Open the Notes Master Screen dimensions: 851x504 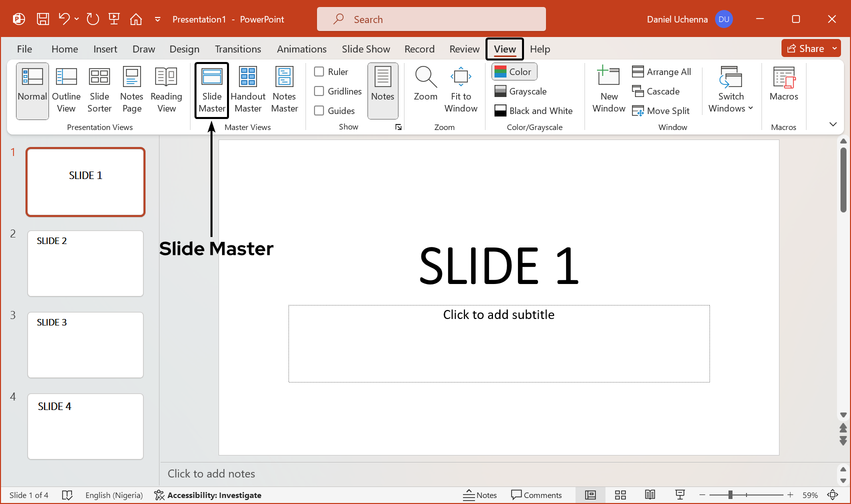[x=284, y=90]
